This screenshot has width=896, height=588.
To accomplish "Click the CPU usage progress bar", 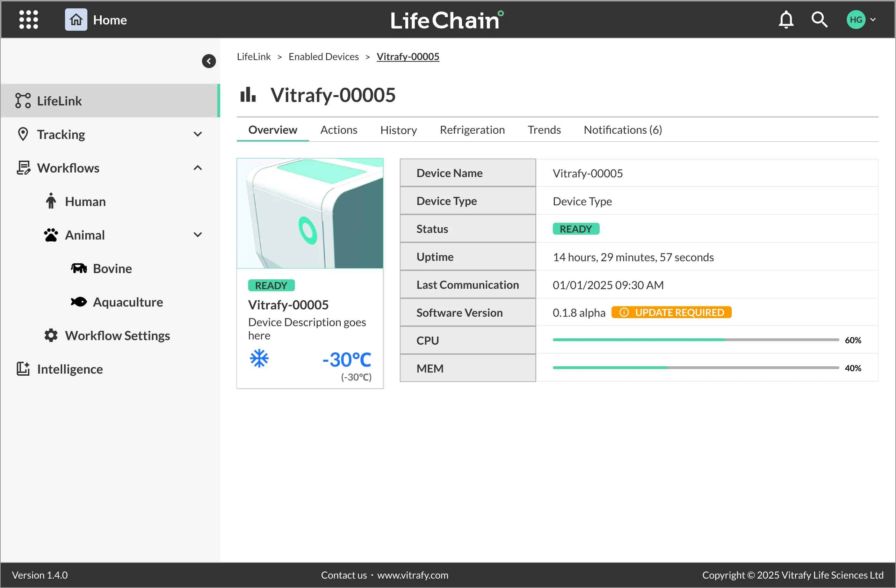I will tap(696, 340).
